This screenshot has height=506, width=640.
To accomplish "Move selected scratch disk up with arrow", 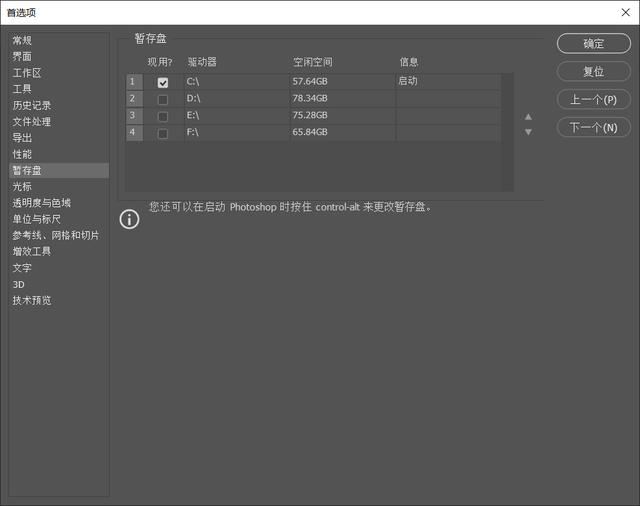I will tap(528, 117).
